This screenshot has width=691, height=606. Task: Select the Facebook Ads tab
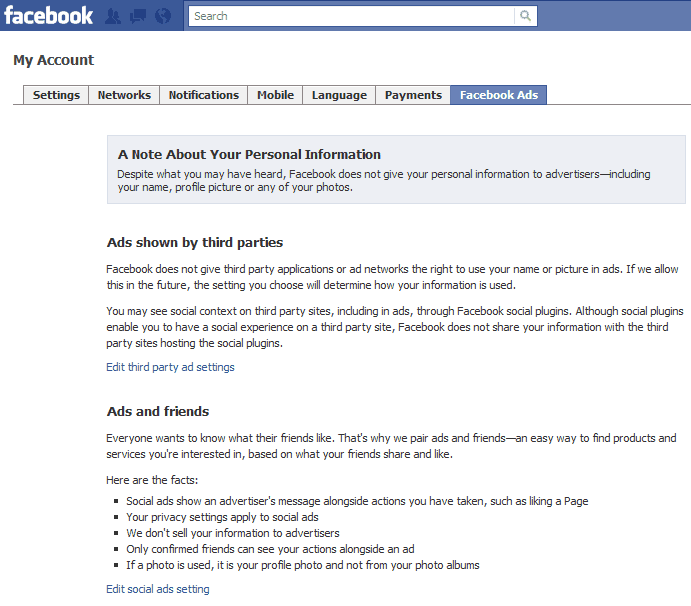[x=499, y=95]
